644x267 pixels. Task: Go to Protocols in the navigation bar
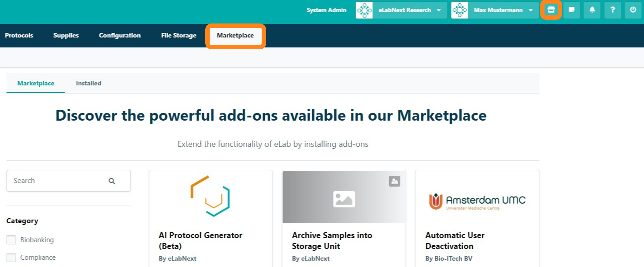point(19,35)
